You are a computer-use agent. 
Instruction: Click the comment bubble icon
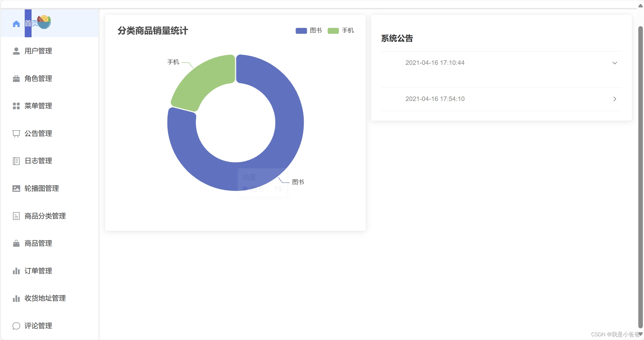(x=16, y=326)
